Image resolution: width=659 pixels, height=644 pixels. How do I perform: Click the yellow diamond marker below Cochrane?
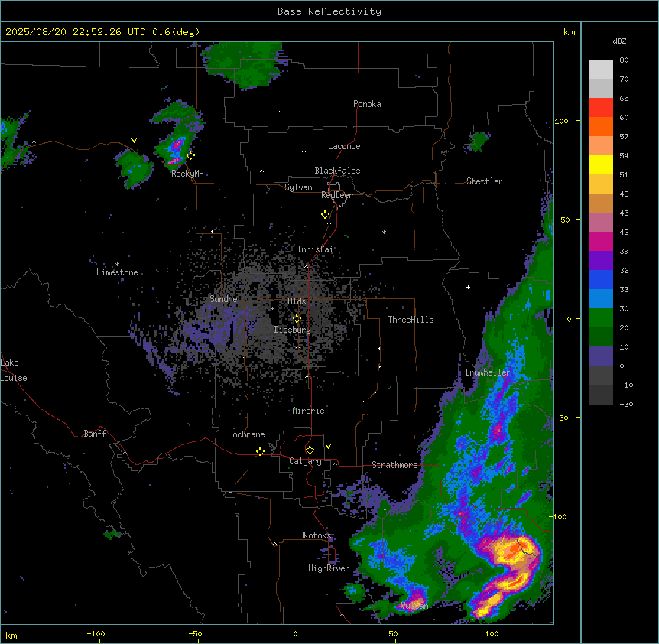[260, 452]
